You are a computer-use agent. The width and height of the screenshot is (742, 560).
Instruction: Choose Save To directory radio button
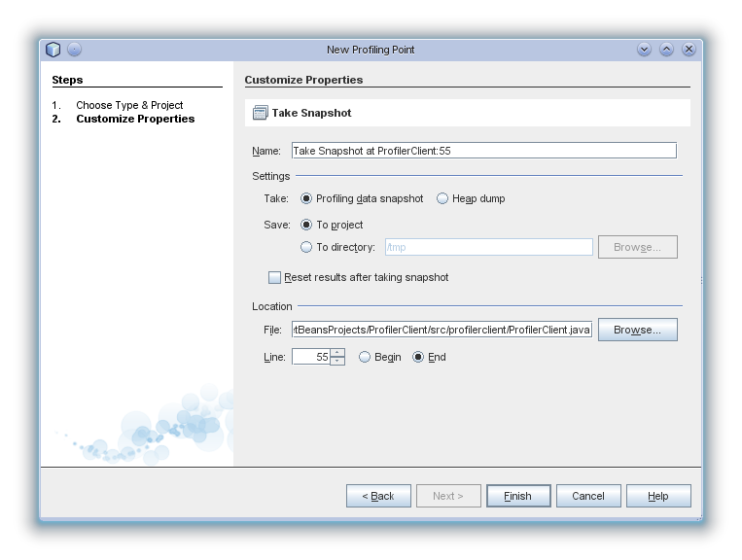(306, 247)
